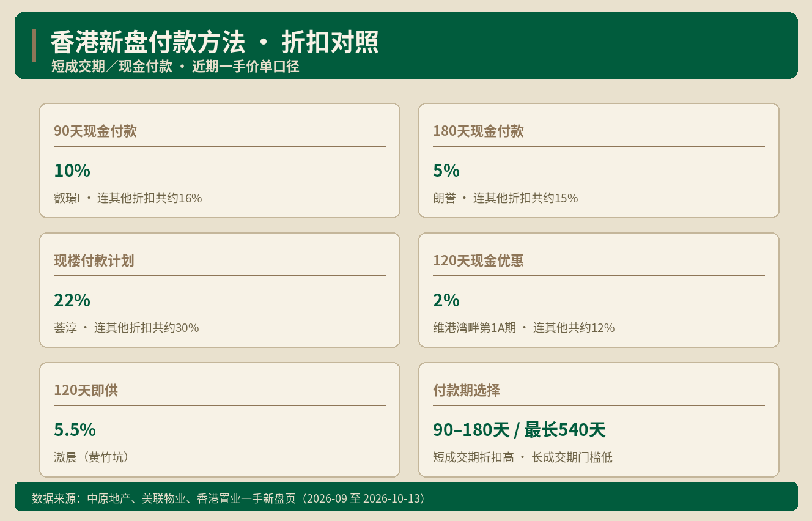Select the 120天现金优惠 card heading
This screenshot has width=812, height=521.
[478, 260]
